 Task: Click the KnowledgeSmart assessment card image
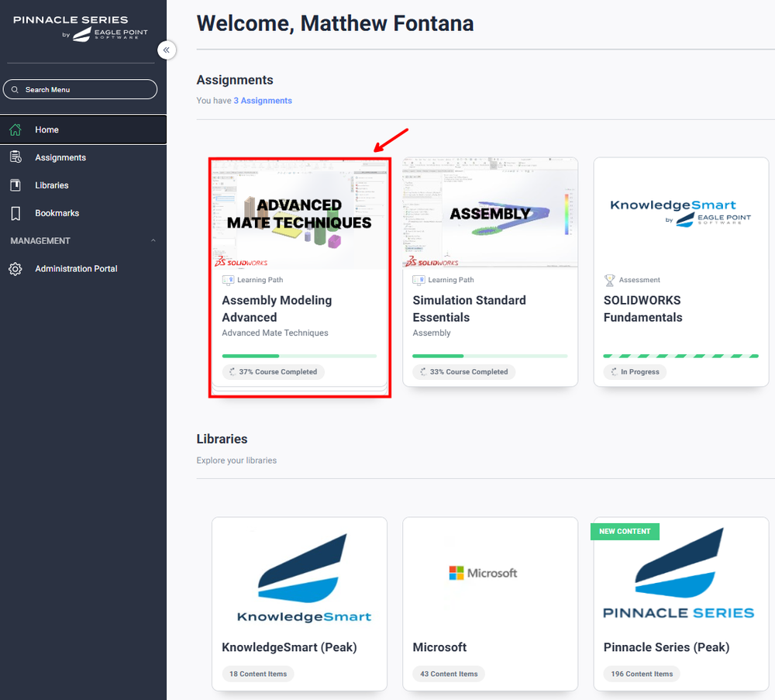[681, 212]
